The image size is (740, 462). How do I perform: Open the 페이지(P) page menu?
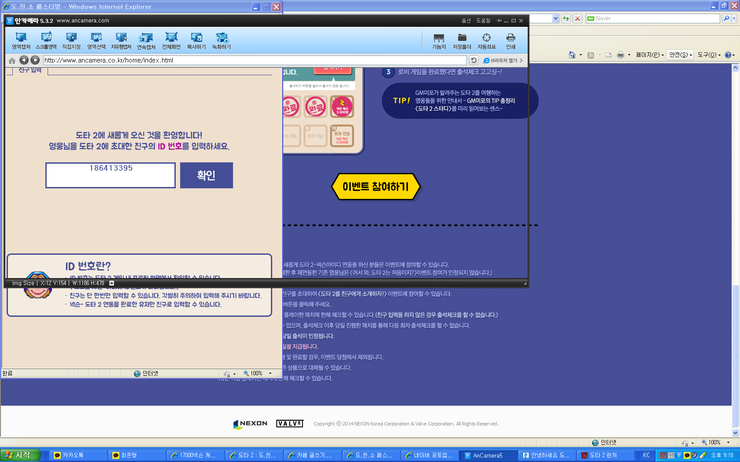coord(649,55)
